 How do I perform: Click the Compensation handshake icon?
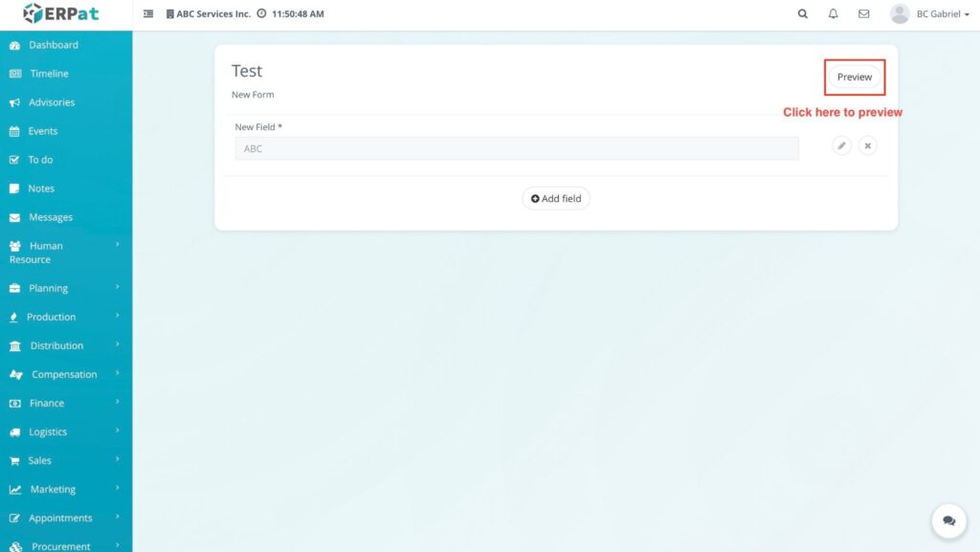[16, 375]
